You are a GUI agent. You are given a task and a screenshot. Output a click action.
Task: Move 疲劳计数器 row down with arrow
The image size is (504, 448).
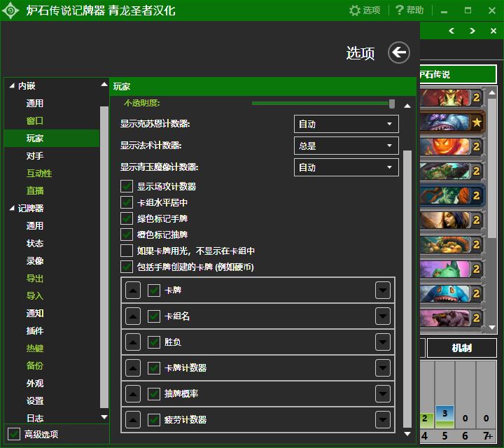(x=383, y=420)
